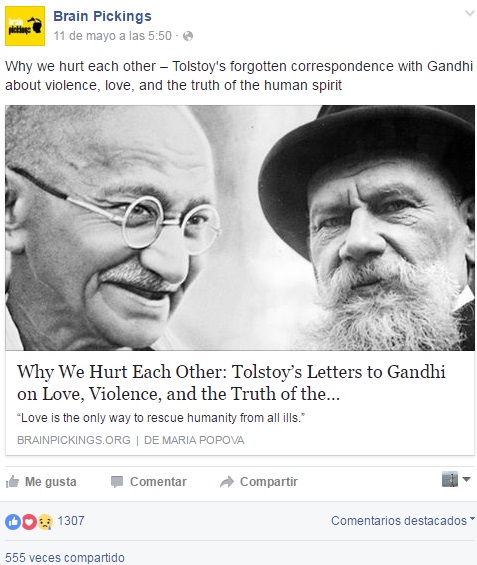Open the post timestamp 11 de mayo

point(112,36)
